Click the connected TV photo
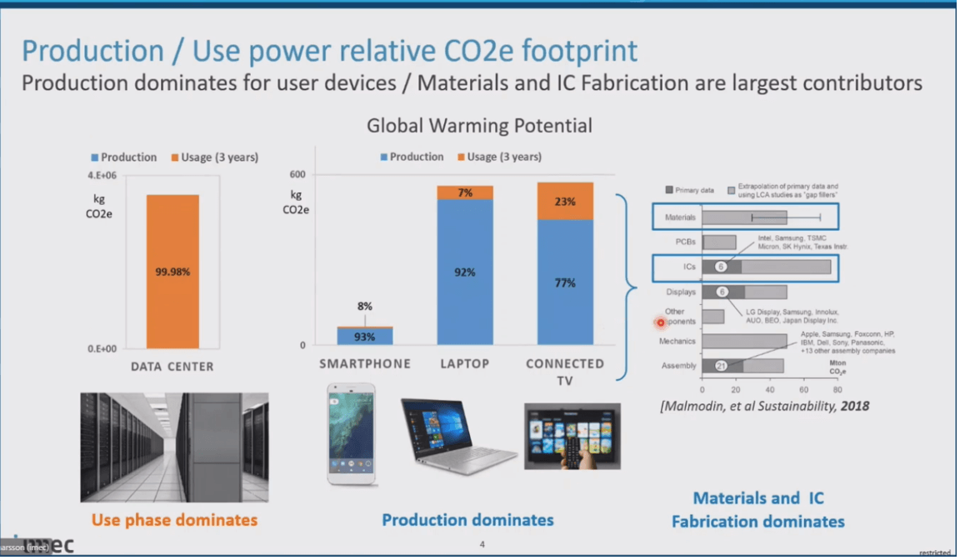960x560 pixels. (x=572, y=435)
